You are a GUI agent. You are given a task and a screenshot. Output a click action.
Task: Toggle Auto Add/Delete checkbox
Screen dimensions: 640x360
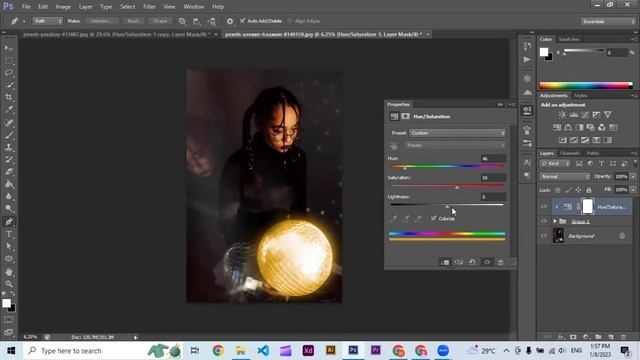pyautogui.click(x=243, y=21)
